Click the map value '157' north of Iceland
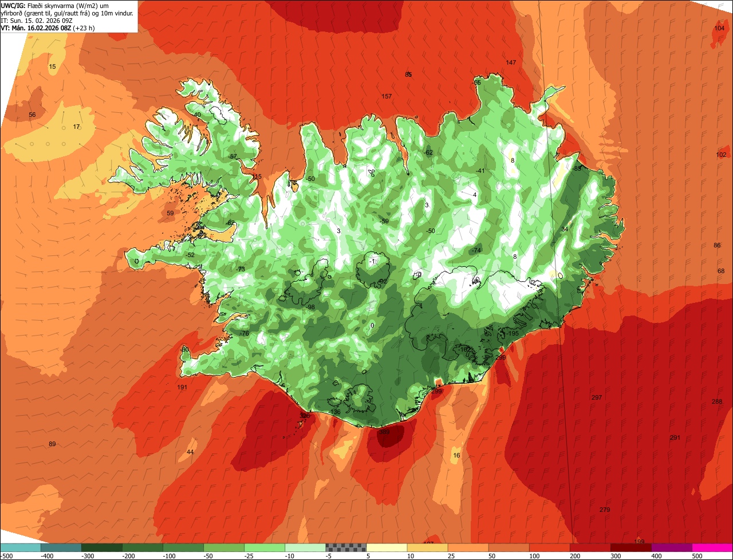Viewport: 733px width, 560px height. pos(387,96)
